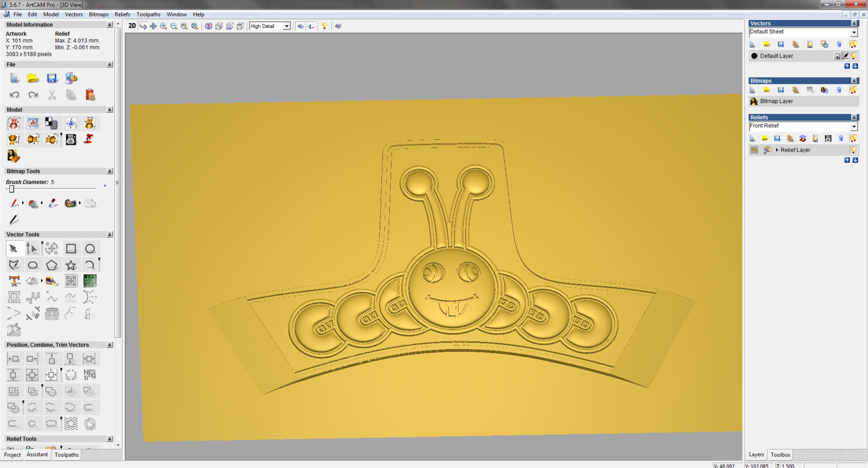This screenshot has height=468, width=868.
Task: Open the Front Relief dropdown
Action: pyautogui.click(x=854, y=126)
